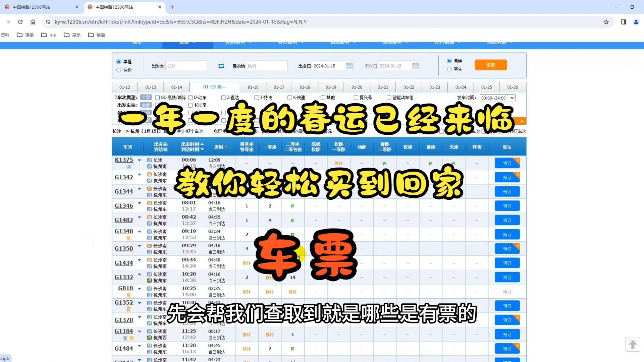Go forward with the browser arrow icon

click(x=8, y=22)
